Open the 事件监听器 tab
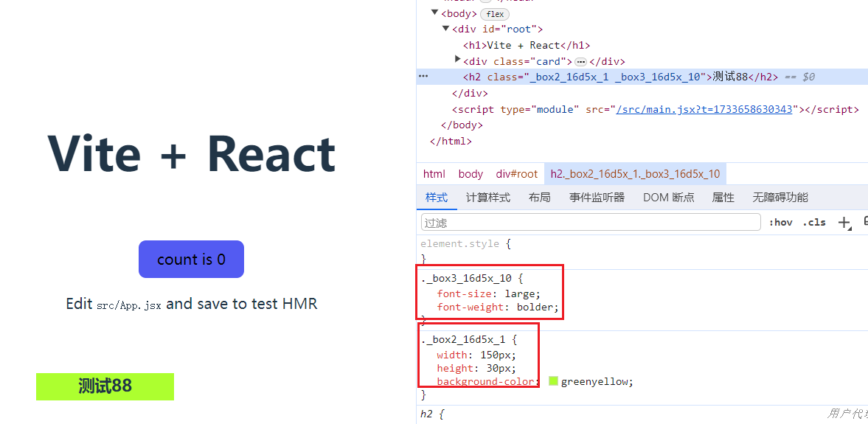 [597, 198]
